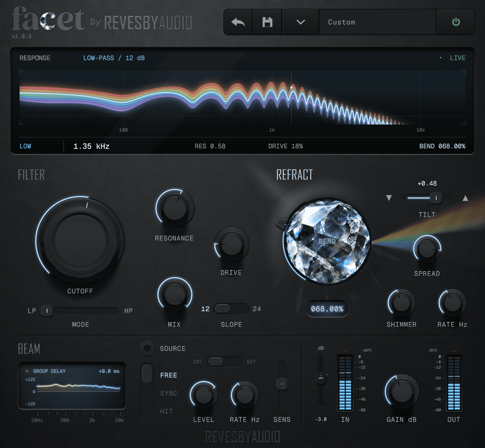The height and width of the screenshot is (448, 485).
Task: Click the Beam Level knob
Action: tap(203, 395)
